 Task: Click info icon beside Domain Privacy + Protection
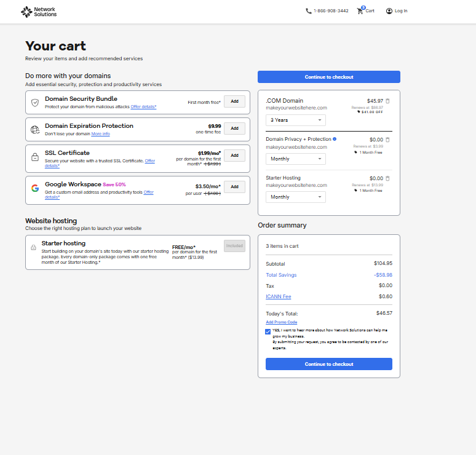click(x=335, y=139)
